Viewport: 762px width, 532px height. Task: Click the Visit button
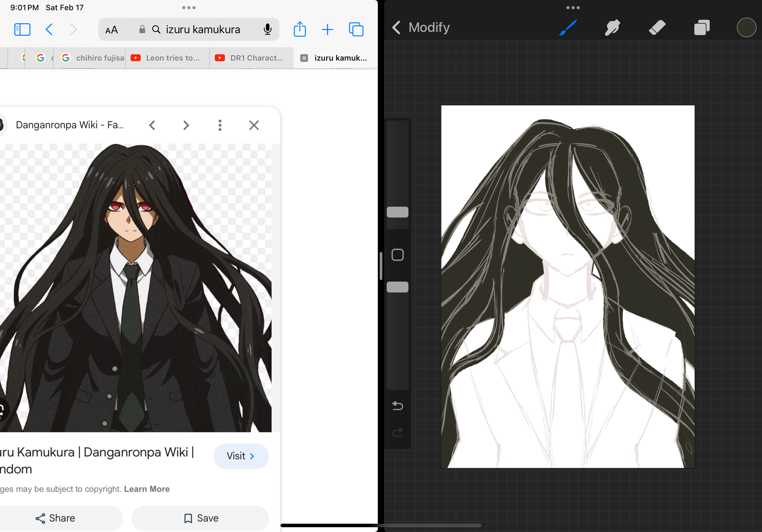click(x=241, y=456)
